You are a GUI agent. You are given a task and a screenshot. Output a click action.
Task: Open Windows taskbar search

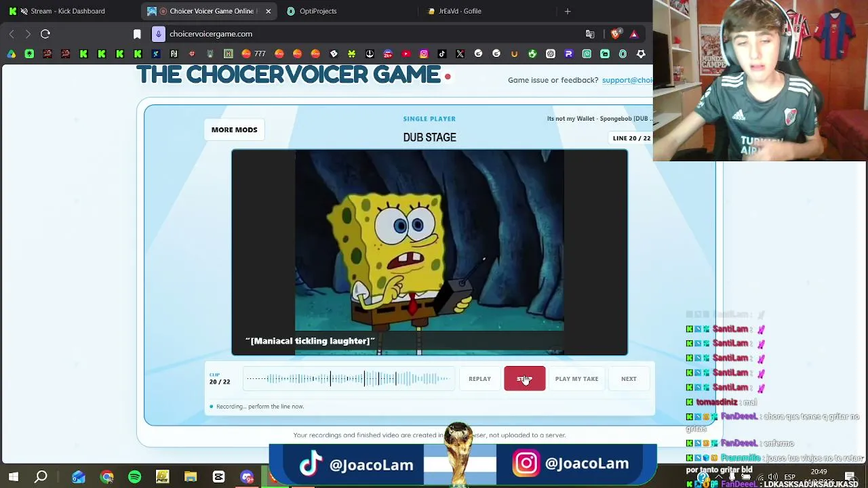pos(41,477)
